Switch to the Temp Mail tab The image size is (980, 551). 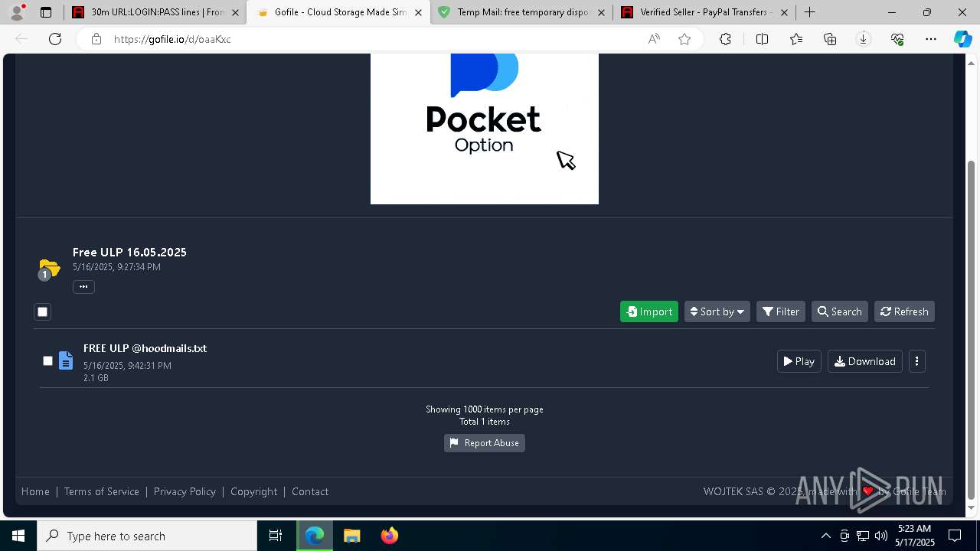click(522, 12)
